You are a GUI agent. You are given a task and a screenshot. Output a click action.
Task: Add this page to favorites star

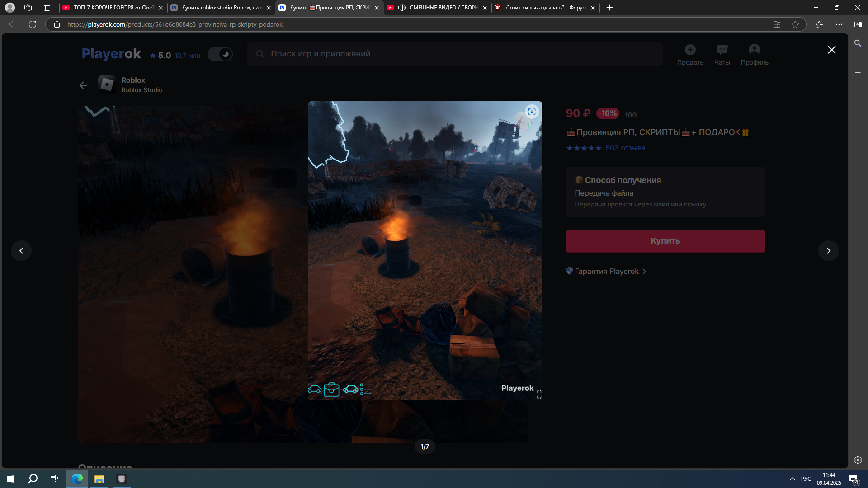795,24
